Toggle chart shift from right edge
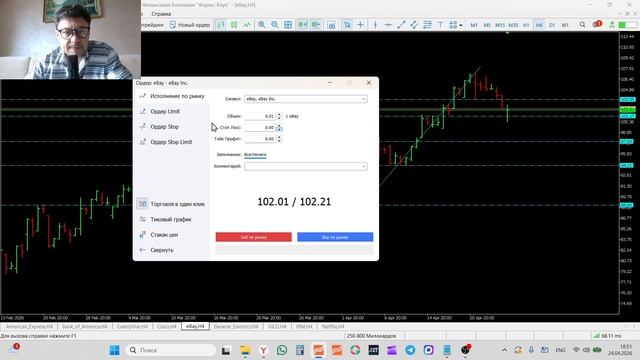640x360 pixels. coord(316,25)
